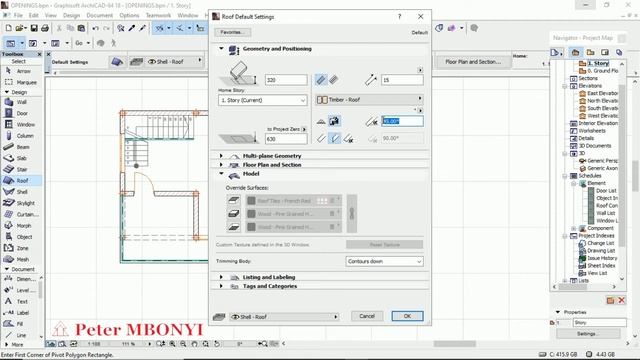Collapse Geometry and Positioning section
The height and width of the screenshot is (360, 640).
click(x=221, y=49)
